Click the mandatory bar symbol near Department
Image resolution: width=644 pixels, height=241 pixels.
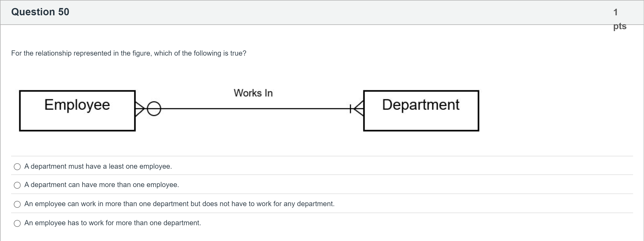point(350,109)
